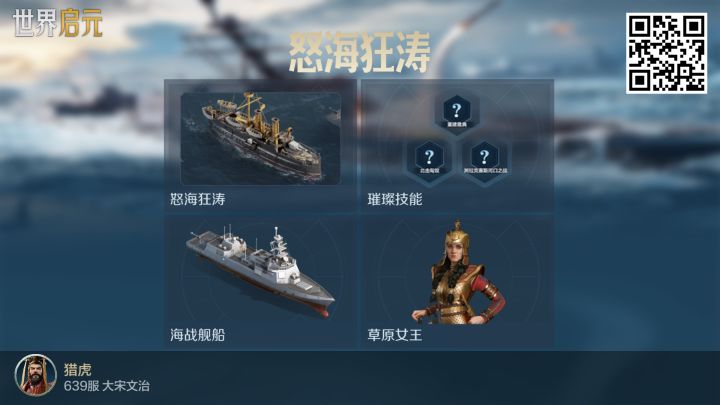Click the 怒海狂涛 card label
Screen dimensions: 720x405
(197, 199)
